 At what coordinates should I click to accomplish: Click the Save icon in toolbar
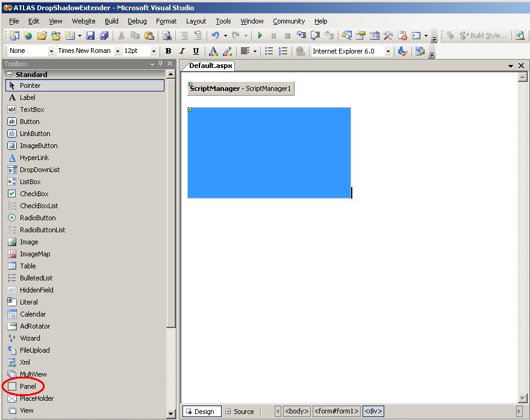point(90,36)
